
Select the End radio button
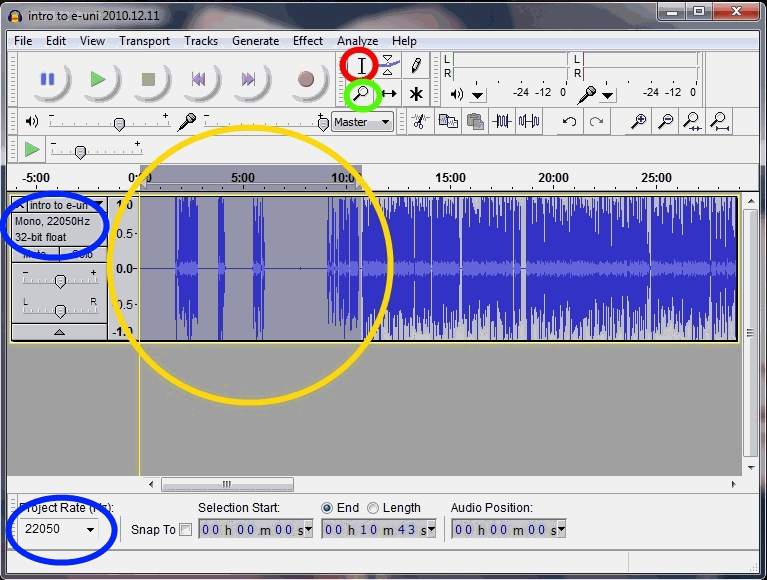tap(327, 508)
